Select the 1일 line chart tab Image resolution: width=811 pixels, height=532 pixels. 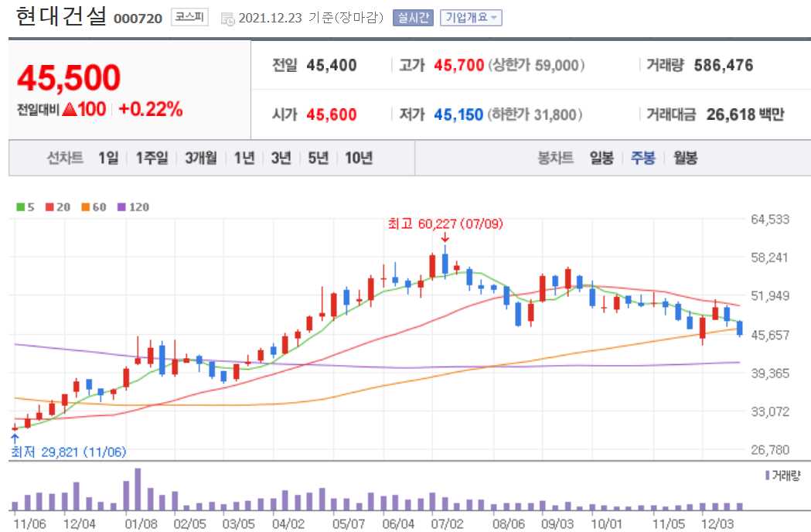(x=108, y=157)
